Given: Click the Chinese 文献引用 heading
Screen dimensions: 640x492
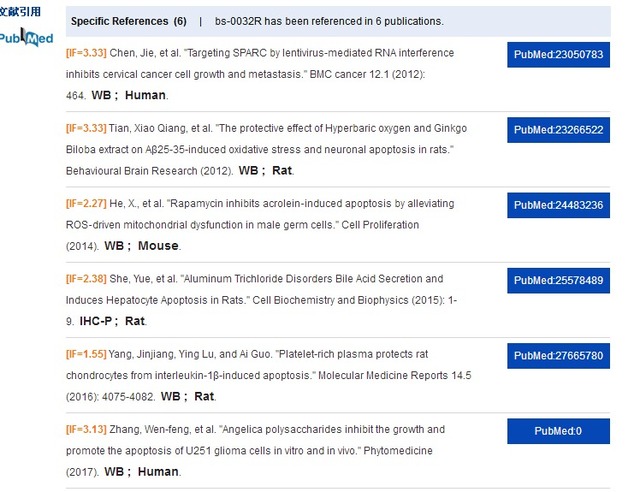Looking at the screenshot, I should pos(22,13).
